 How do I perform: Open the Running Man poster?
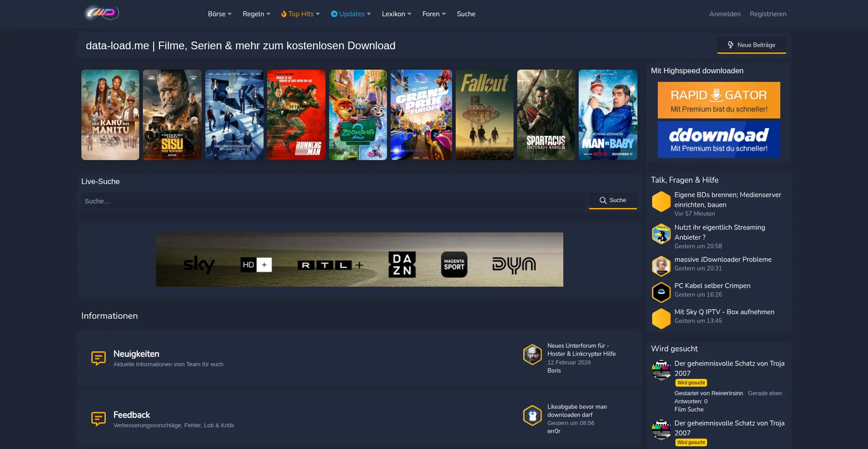(x=296, y=115)
